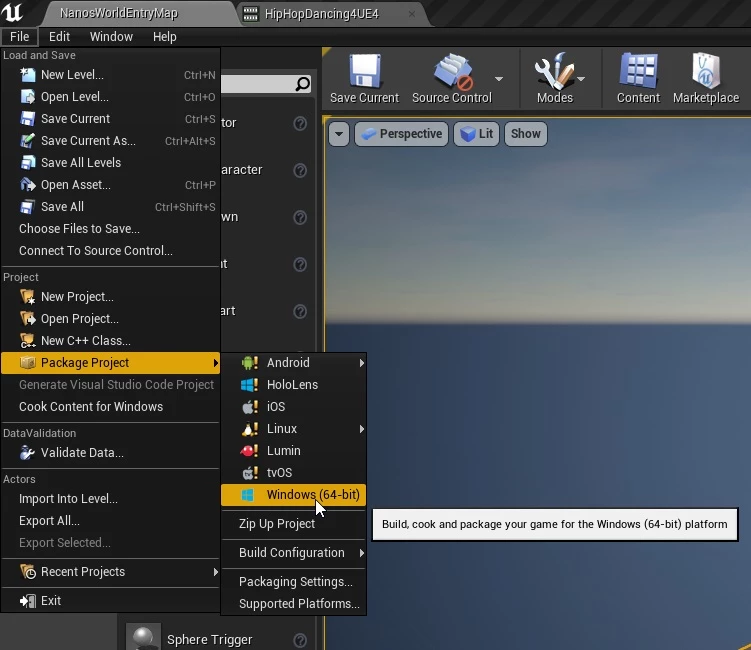Click the New C++ Class icon
751x650 pixels.
tap(28, 341)
